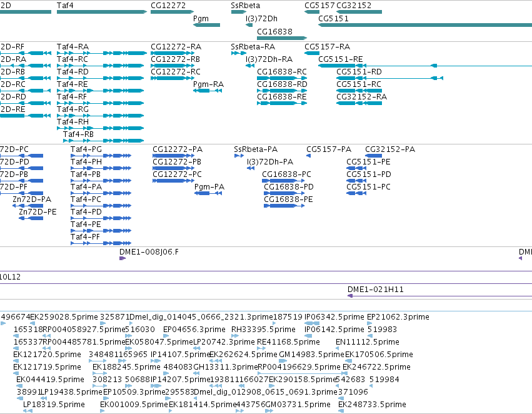Click the Zn72D-PE protein label
The width and height of the screenshot is (532, 414).
[38, 212]
